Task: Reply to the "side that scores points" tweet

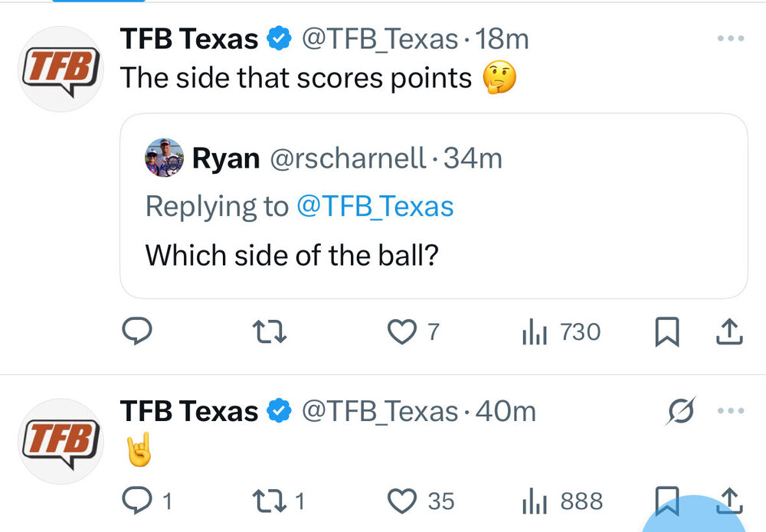Action: pyautogui.click(x=138, y=331)
